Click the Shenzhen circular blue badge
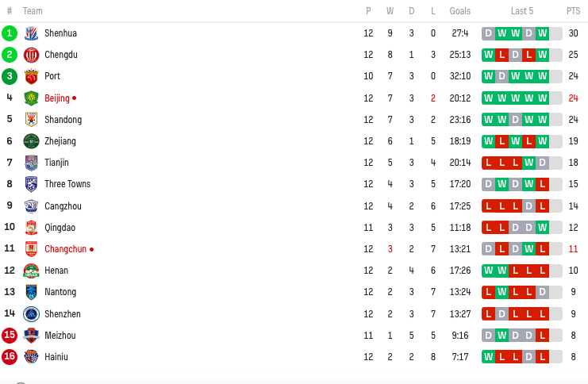 tap(31, 314)
